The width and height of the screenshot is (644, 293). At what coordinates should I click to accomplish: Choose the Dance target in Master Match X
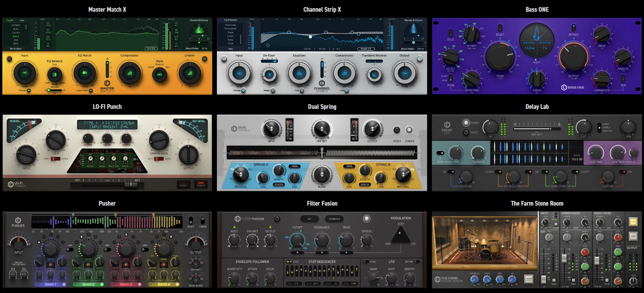(16, 36)
